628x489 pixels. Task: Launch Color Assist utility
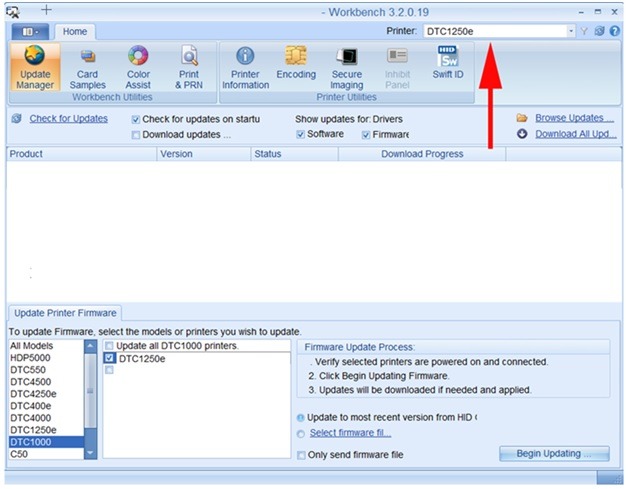tap(138, 67)
